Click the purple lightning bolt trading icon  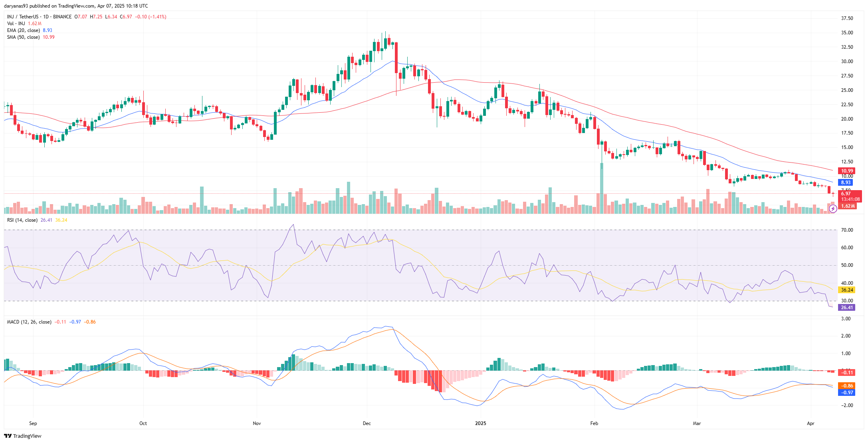pyautogui.click(x=832, y=209)
